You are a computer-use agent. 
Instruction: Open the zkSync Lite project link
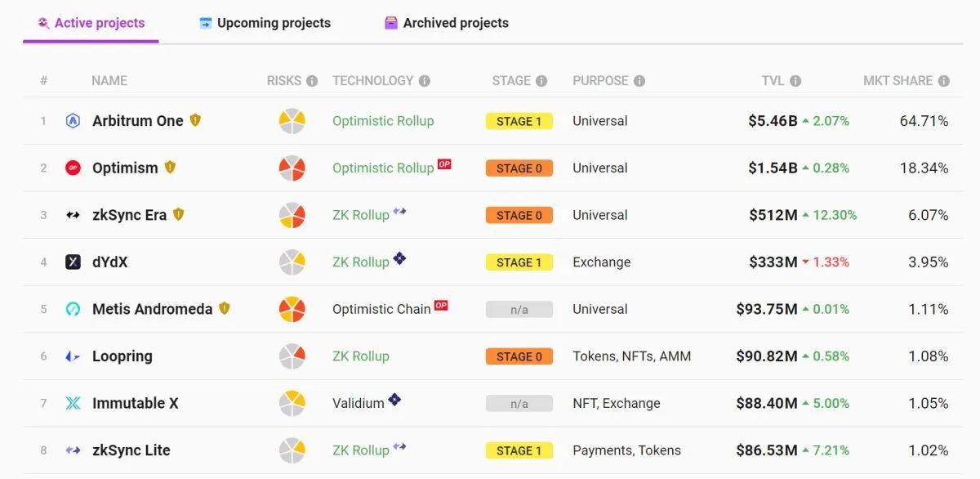point(131,450)
